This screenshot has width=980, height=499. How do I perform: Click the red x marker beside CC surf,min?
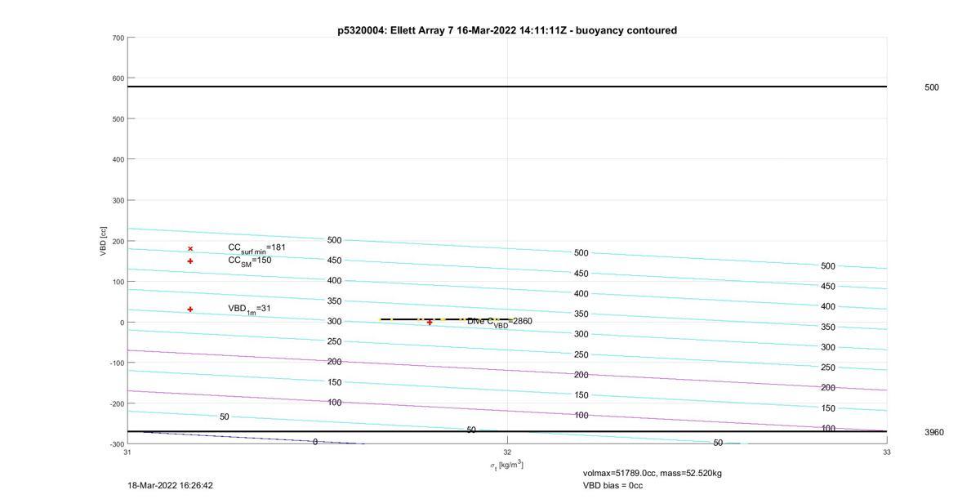[190, 249]
